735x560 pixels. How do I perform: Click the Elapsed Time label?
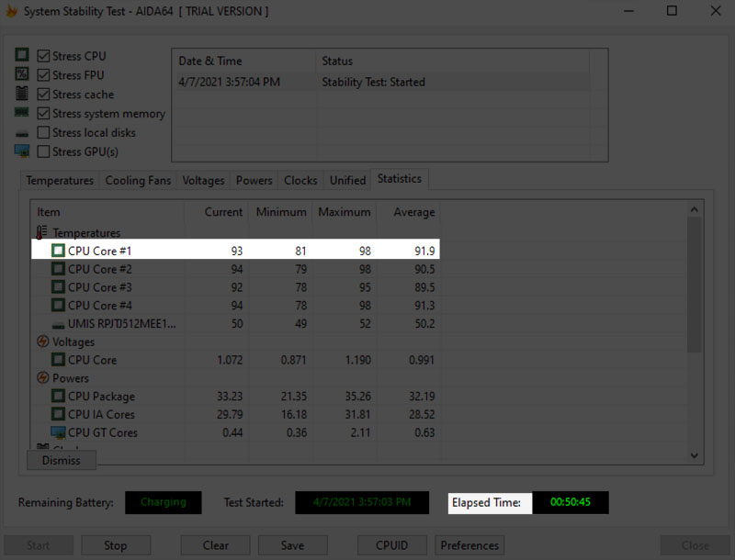click(486, 502)
